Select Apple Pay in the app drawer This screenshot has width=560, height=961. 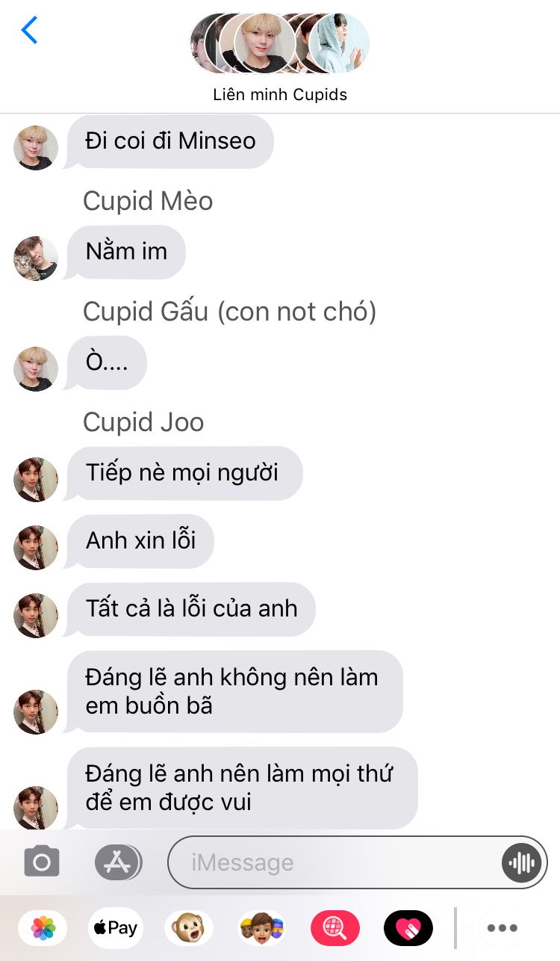point(116,928)
